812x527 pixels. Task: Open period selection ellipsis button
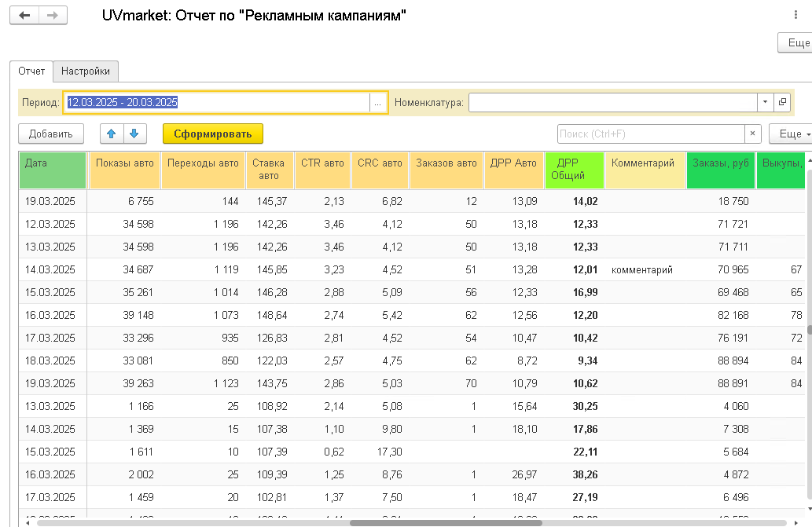pos(378,102)
